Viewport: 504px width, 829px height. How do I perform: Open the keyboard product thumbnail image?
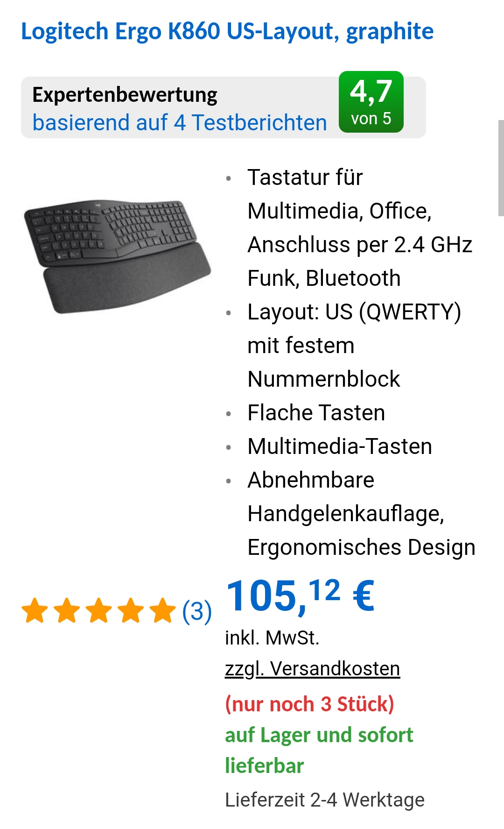(117, 256)
